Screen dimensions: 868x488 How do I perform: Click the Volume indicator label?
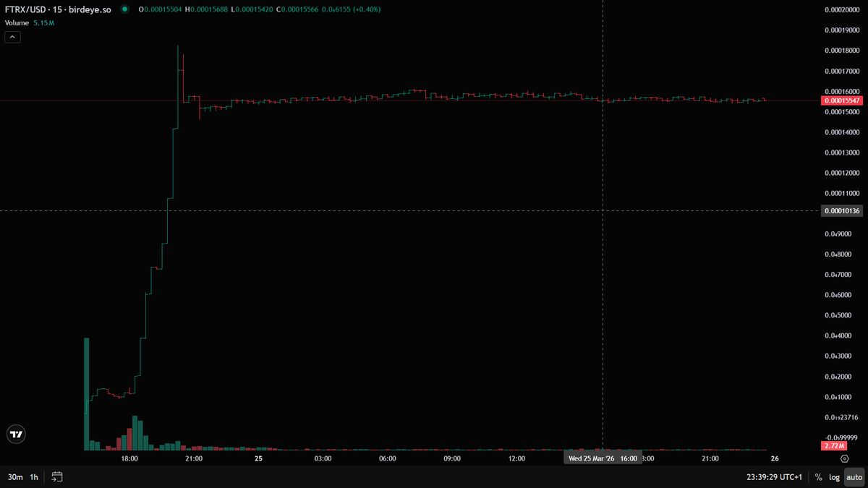[17, 23]
